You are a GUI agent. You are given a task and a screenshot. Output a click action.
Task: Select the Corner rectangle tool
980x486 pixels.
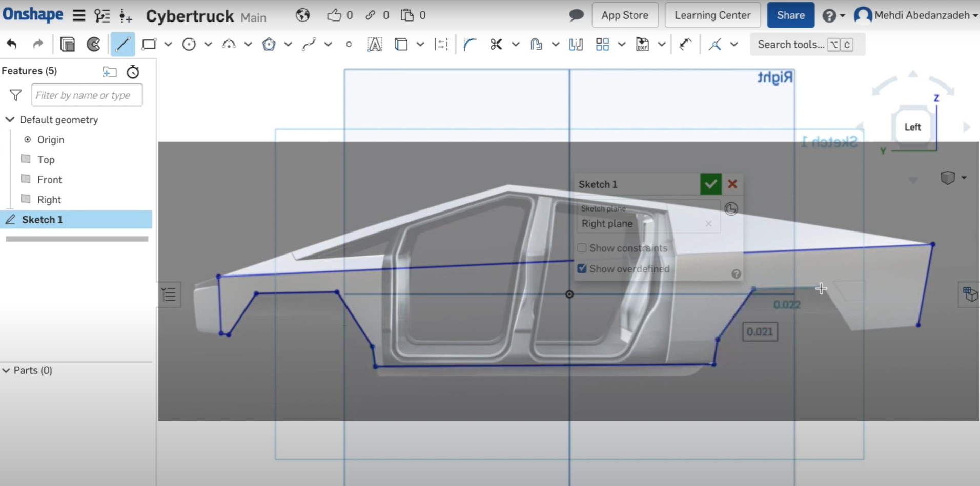[149, 44]
